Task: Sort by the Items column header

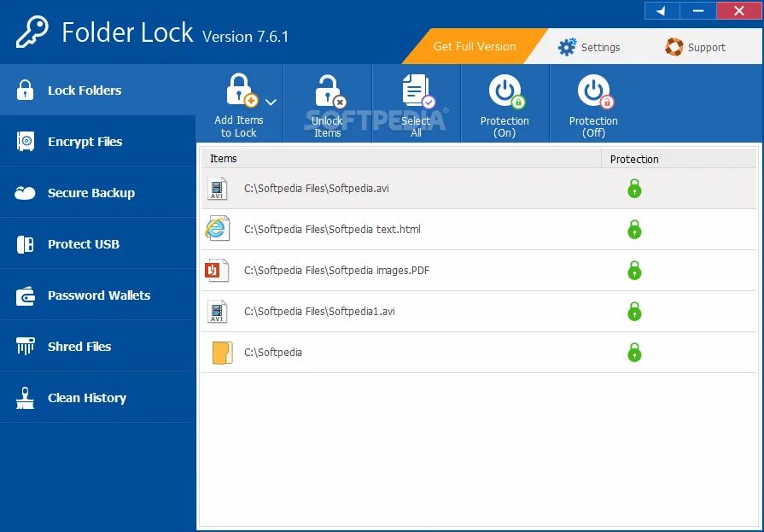Action: point(401,159)
